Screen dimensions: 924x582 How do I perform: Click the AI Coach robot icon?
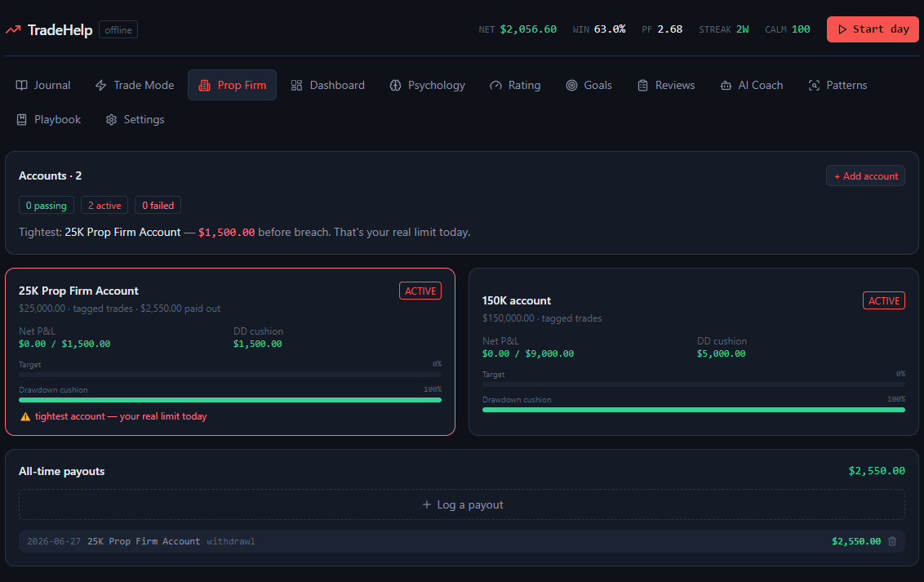(x=726, y=86)
